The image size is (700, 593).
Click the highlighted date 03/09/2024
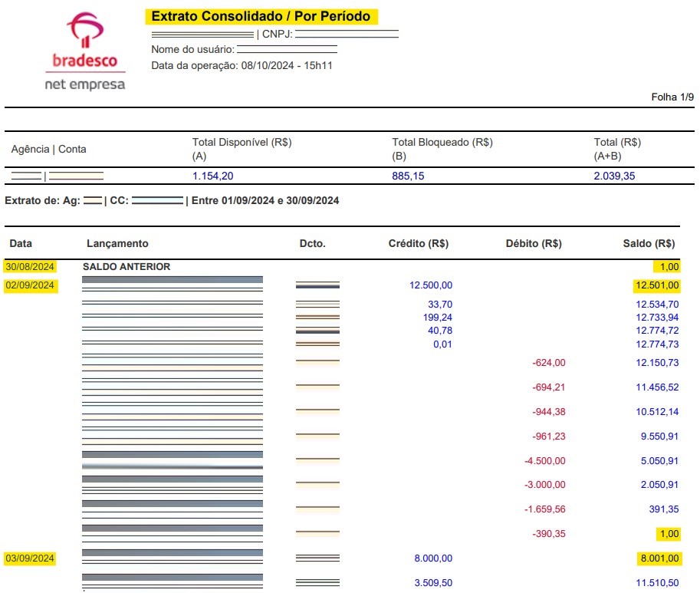click(30, 558)
